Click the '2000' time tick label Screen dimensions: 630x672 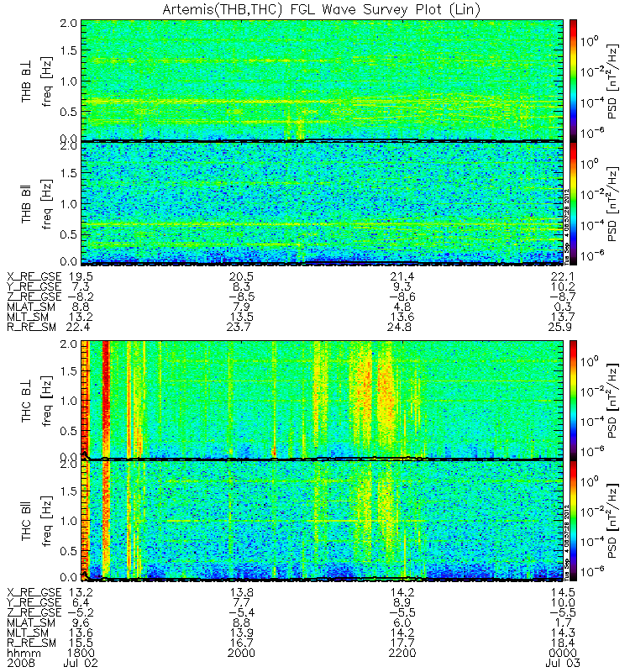click(x=242, y=654)
